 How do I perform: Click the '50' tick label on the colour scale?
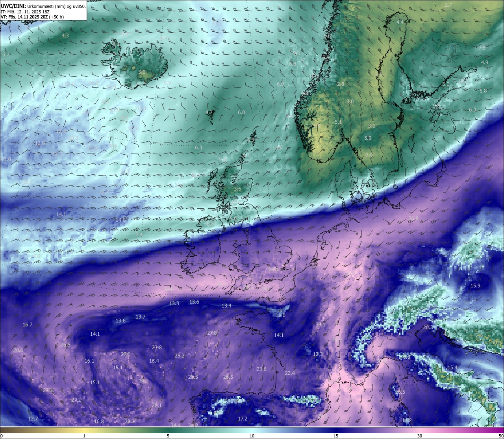(501, 436)
